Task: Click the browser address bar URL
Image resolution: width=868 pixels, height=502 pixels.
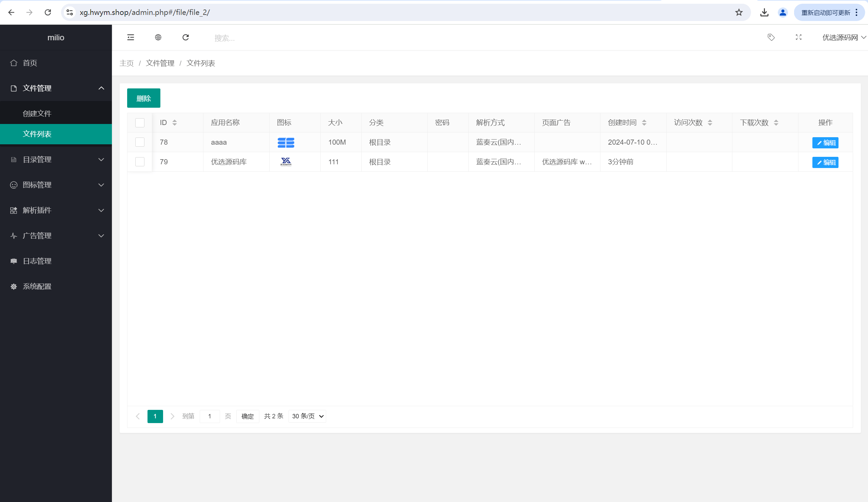Action: click(x=145, y=13)
